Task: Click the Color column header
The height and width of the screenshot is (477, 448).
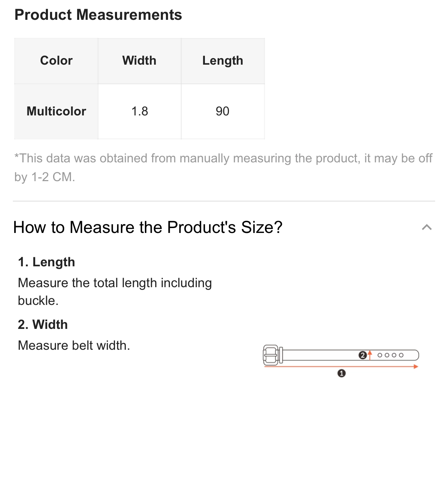Action: 56,61
